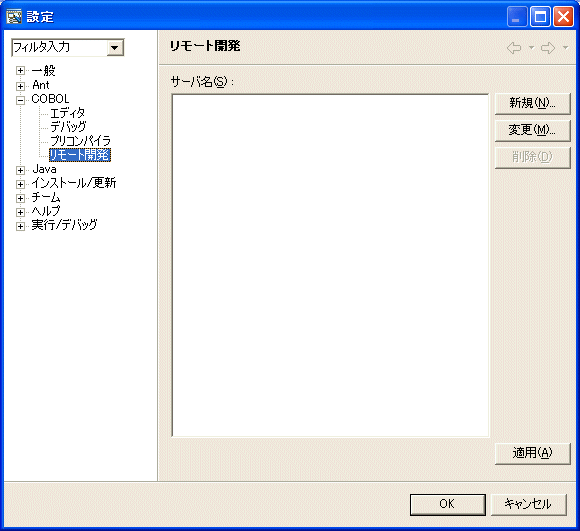This screenshot has height=531, width=580.
Task: Open the forward history dropdown arrow
Action: tap(565, 48)
